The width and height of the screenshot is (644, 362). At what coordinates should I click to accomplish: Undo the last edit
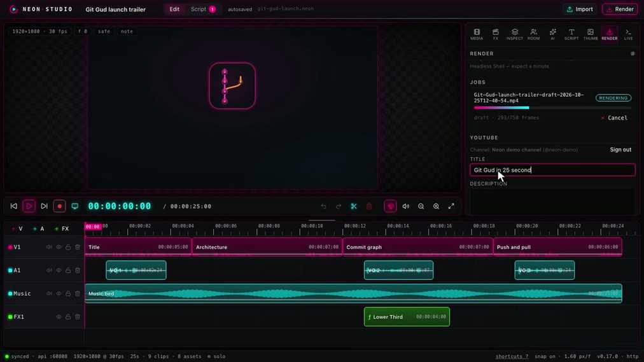324,206
